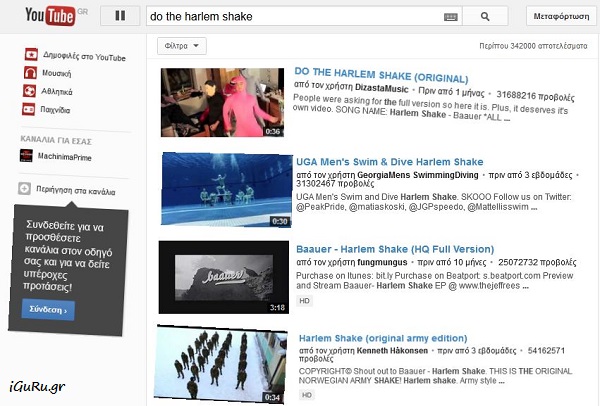Select the Sports sidebar icon
600x406 pixels.
[x=28, y=91]
